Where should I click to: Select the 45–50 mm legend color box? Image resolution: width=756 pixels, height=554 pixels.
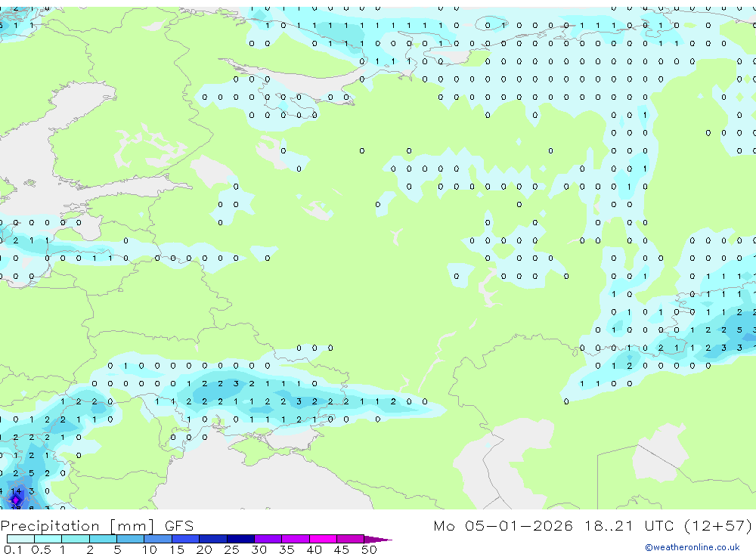pos(350,539)
